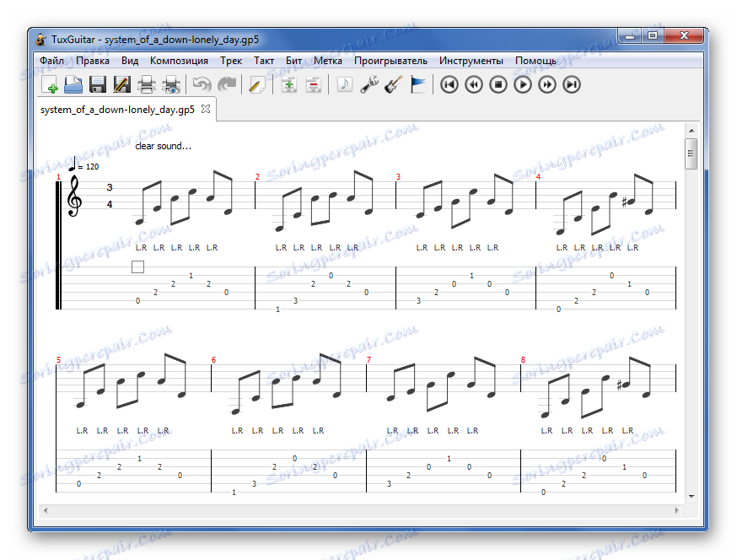This screenshot has height=560, width=737.
Task: Open print preview icon
Action: [170, 85]
